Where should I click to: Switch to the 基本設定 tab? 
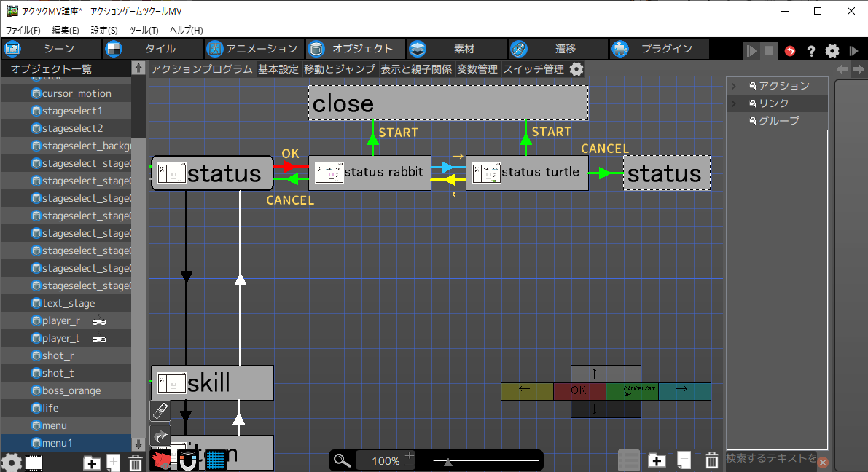tap(278, 69)
